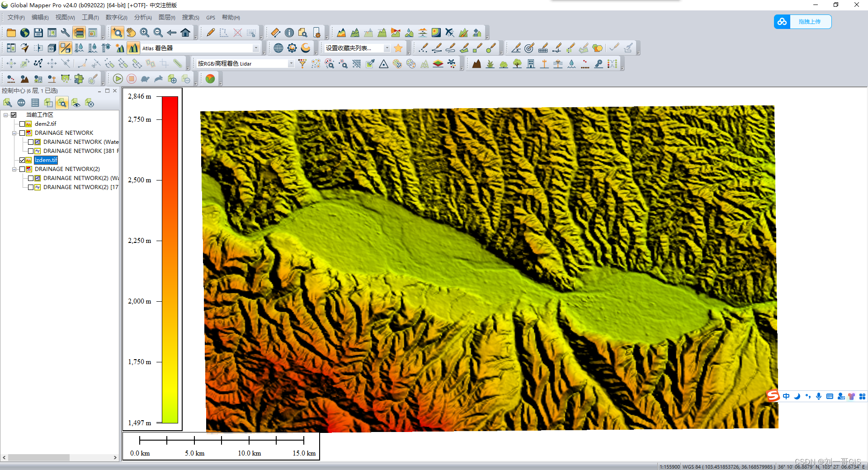Viewport: 868px width, 470px height.
Task: Enable the dem2.tif layer checkbox
Action: [x=22, y=124]
